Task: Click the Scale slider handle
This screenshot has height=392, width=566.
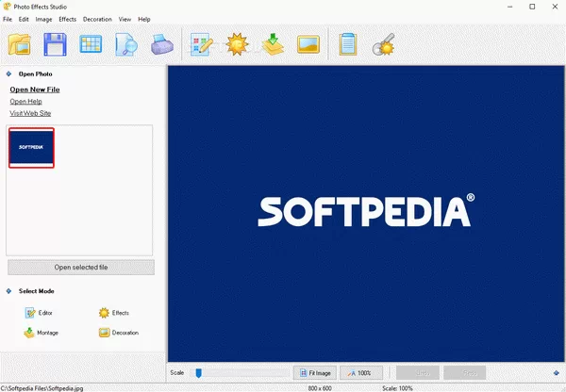Action: tap(198, 373)
